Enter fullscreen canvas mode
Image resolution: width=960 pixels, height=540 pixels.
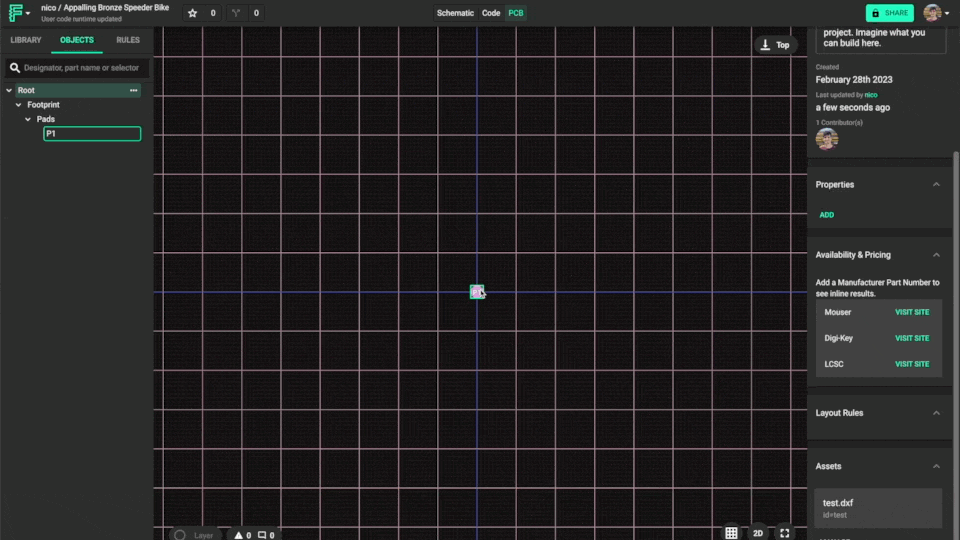coord(784,533)
